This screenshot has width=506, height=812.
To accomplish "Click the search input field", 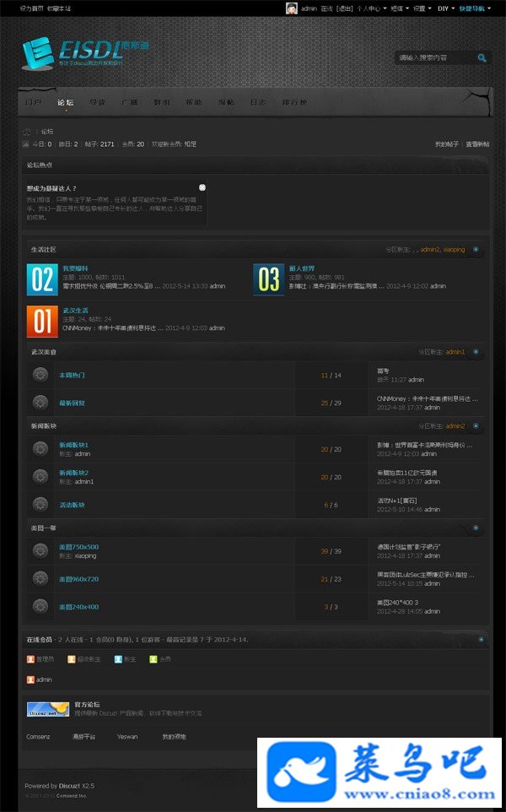I will [434, 58].
